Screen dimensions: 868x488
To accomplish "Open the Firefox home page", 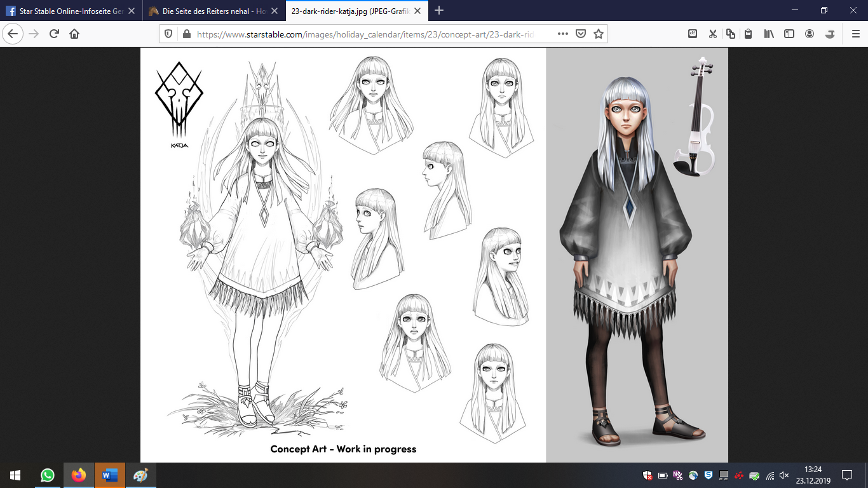I will [x=74, y=34].
